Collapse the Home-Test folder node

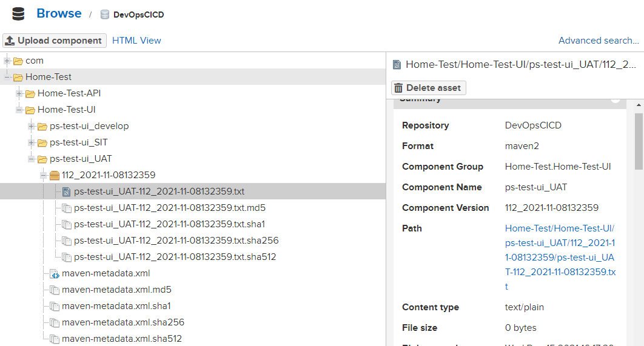tap(7, 77)
